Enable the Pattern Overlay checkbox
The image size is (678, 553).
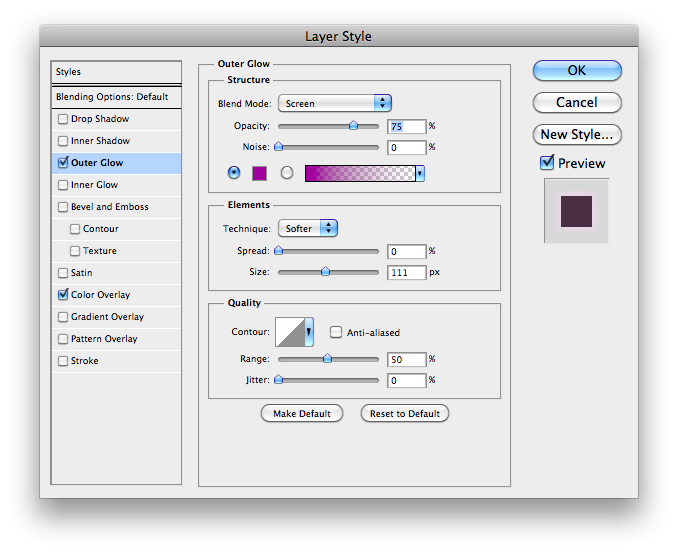click(63, 339)
